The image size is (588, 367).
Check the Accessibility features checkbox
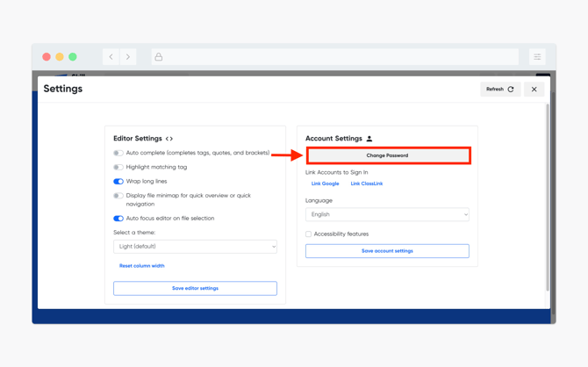tap(308, 234)
